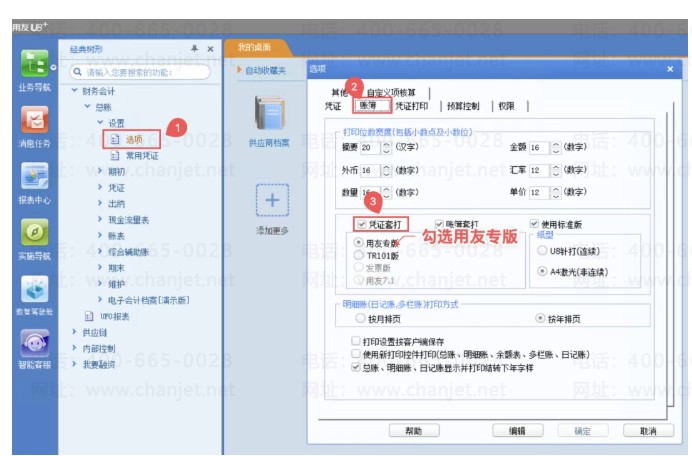Click the 摘要 width value field
Image resolution: width=692 pixels, height=456 pixels.
[x=370, y=147]
